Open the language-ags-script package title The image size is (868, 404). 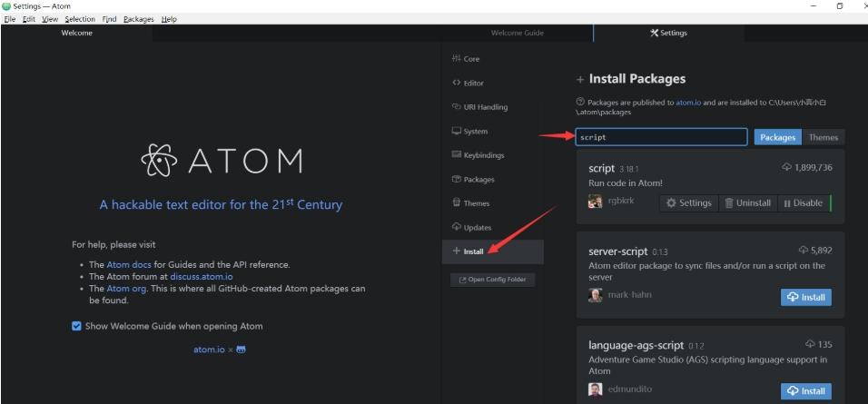click(x=636, y=345)
